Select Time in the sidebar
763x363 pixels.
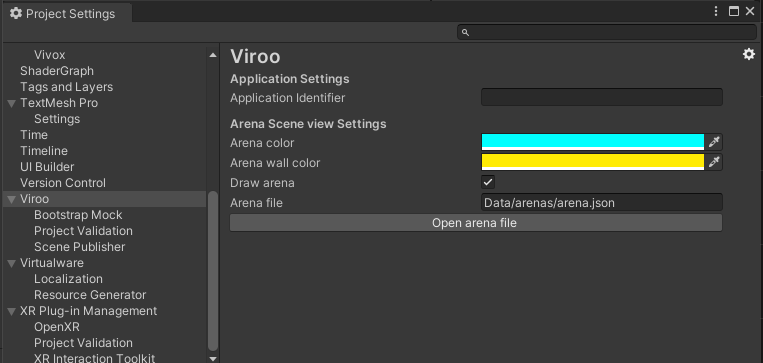pos(34,135)
